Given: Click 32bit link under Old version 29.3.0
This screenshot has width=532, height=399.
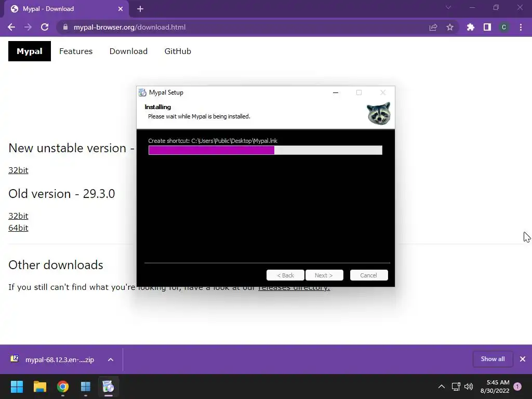Looking at the screenshot, I should (x=18, y=216).
